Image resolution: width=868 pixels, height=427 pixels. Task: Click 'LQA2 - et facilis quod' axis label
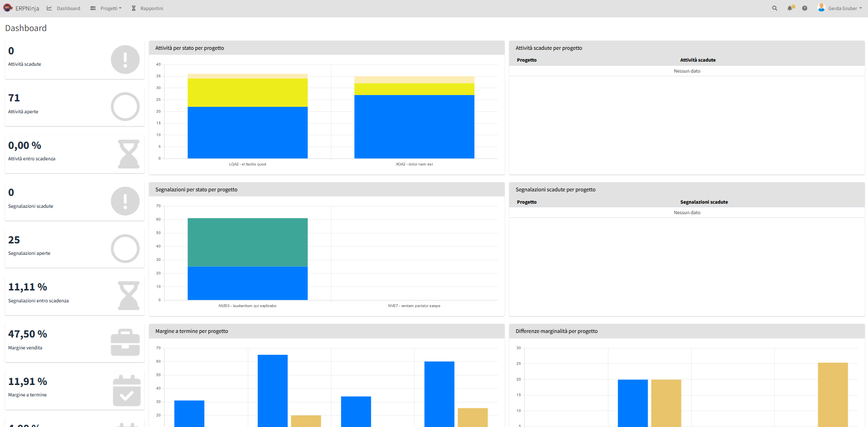click(248, 164)
